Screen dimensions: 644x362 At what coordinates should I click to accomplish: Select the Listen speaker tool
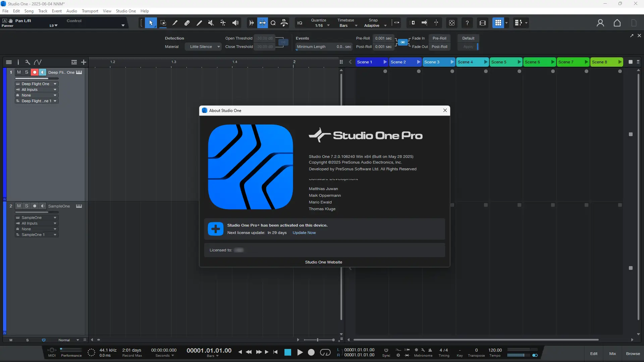click(235, 23)
